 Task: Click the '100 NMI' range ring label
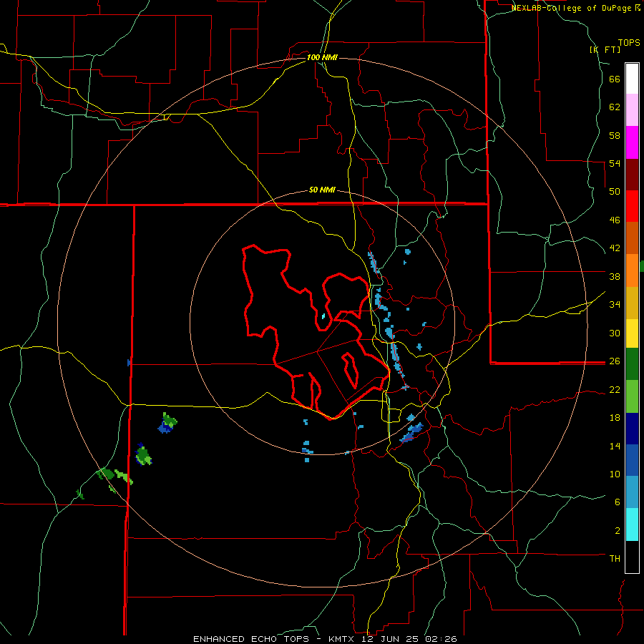pos(322,57)
